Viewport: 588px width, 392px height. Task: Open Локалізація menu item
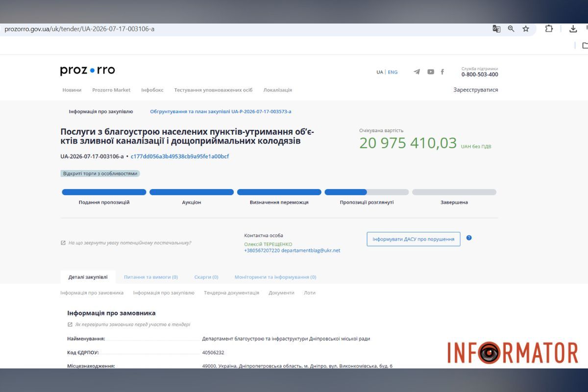tap(278, 90)
